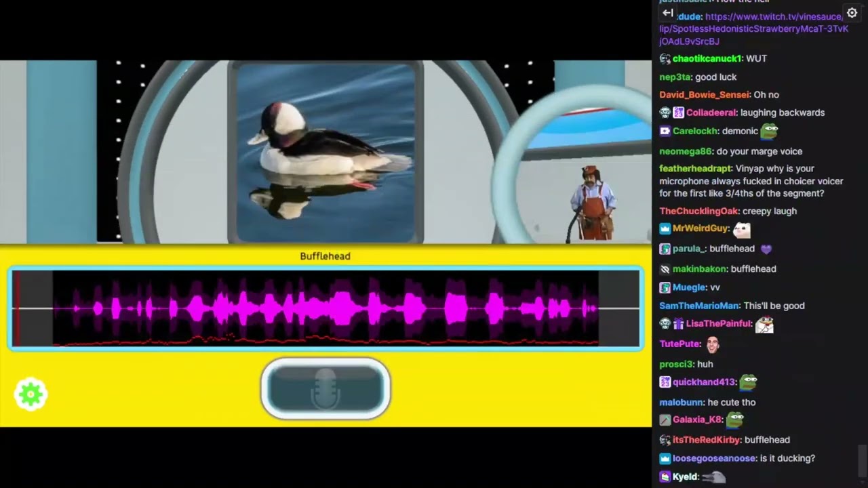
Task: Click username David_Bowie_Sensei in chat
Action: pyautogui.click(x=704, y=95)
